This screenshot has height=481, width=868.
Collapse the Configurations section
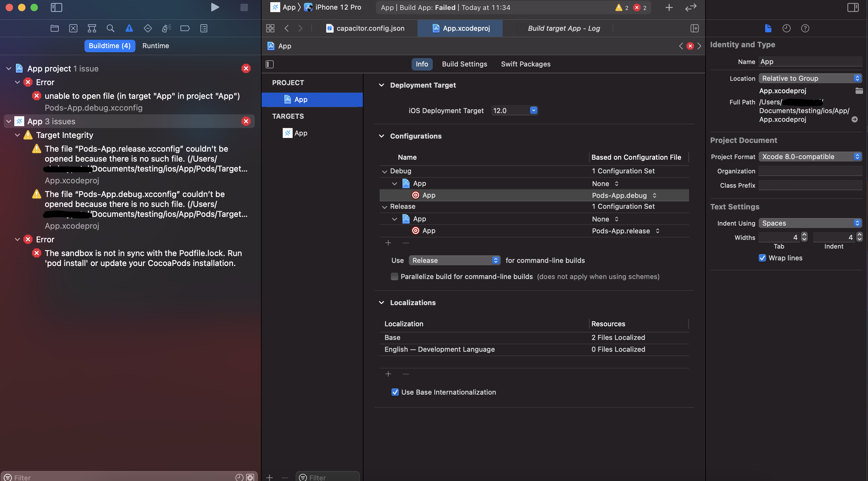pos(381,136)
